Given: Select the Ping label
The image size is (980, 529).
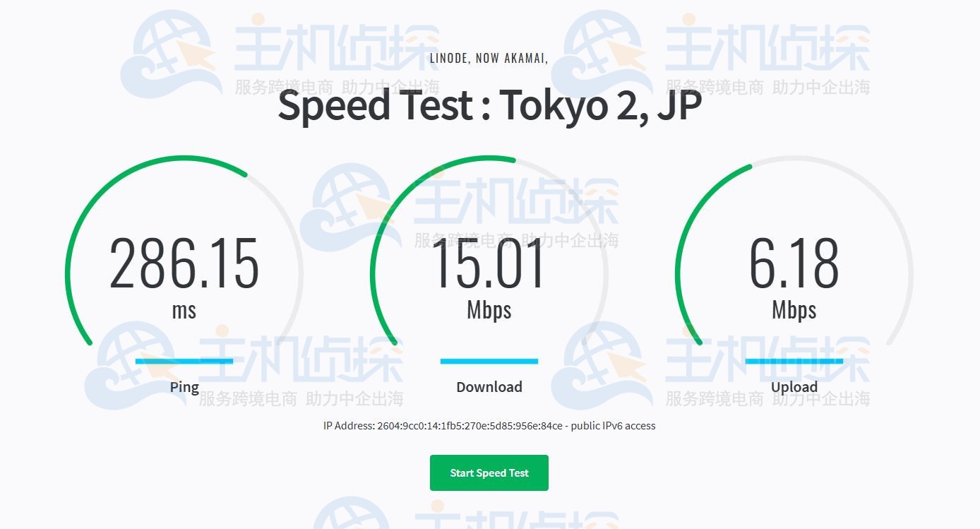Looking at the screenshot, I should click(184, 386).
